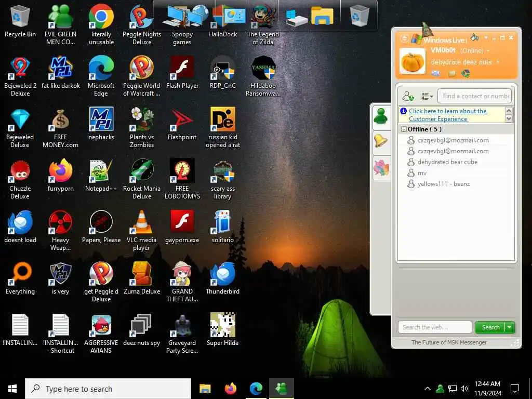Open File Explorer from the taskbar

pos(205,389)
